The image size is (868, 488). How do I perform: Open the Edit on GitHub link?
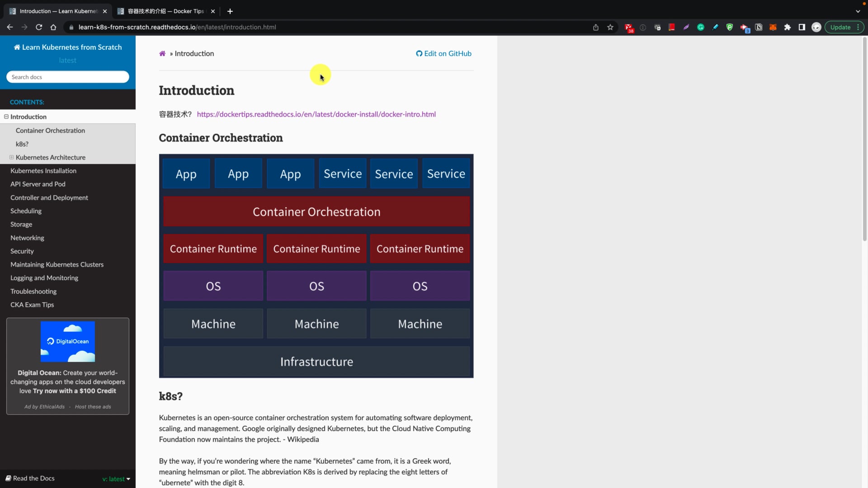click(443, 53)
